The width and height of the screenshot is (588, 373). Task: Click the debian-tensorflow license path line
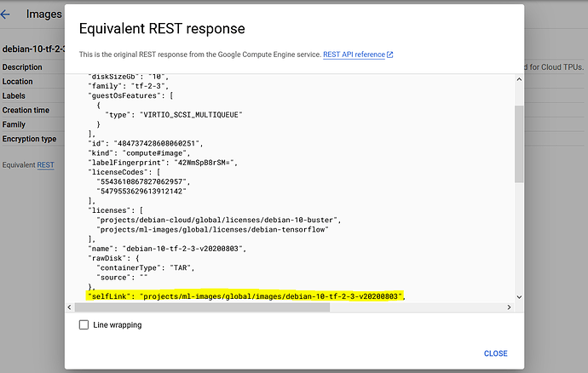coord(213,229)
